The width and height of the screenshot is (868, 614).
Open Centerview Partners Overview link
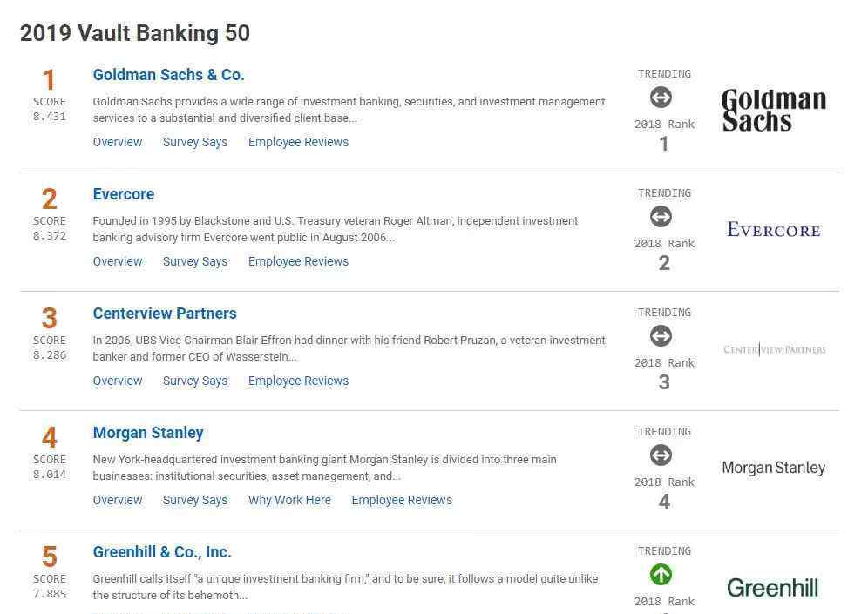click(118, 381)
